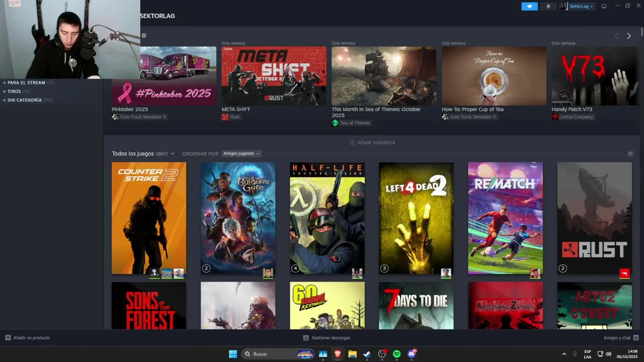The width and height of the screenshot is (644, 362).
Task: Select the Baldur's Gate 3 game cover
Action: [238, 218]
